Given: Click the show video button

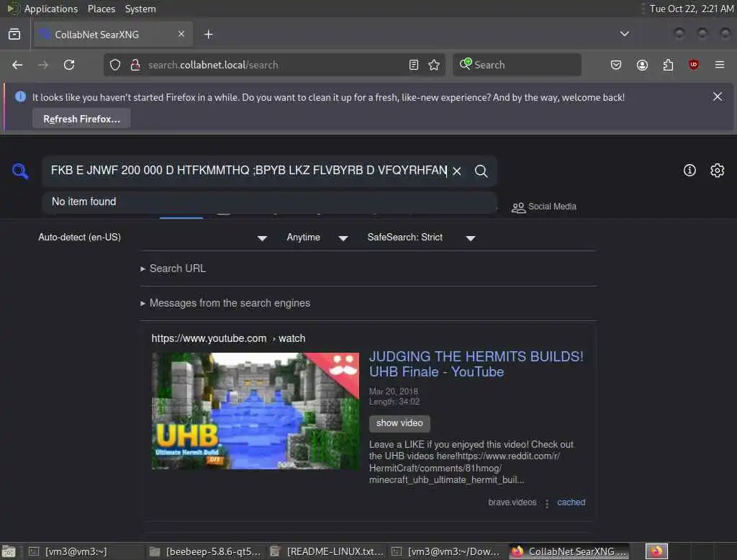Looking at the screenshot, I should pos(399,423).
